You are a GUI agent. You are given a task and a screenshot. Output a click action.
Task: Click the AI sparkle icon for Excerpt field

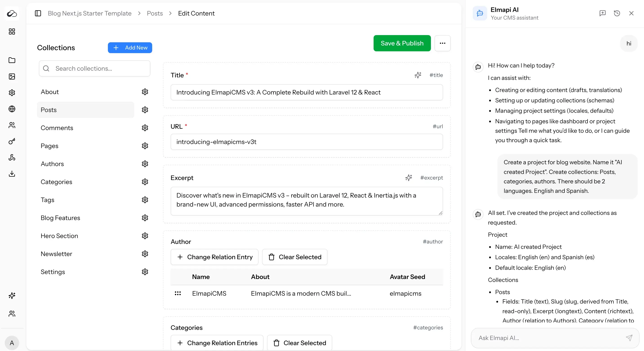409,178
